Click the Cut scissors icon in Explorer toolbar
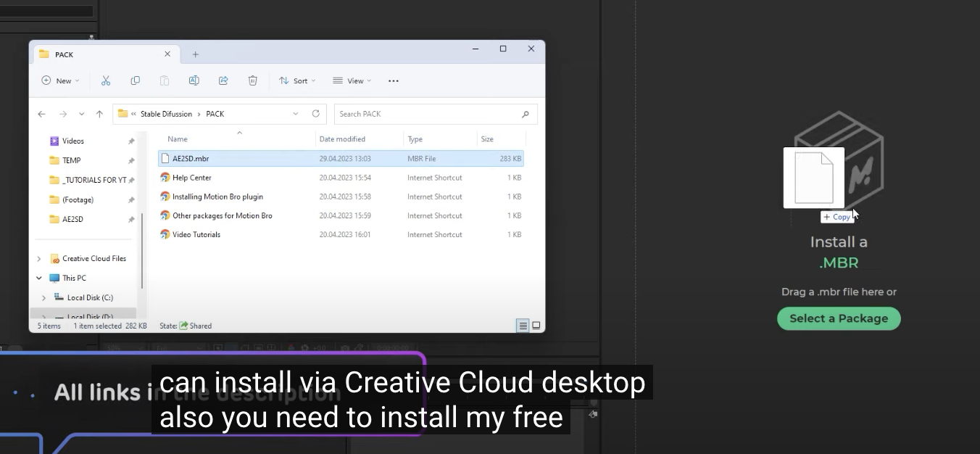The width and height of the screenshot is (980, 454). tap(106, 81)
